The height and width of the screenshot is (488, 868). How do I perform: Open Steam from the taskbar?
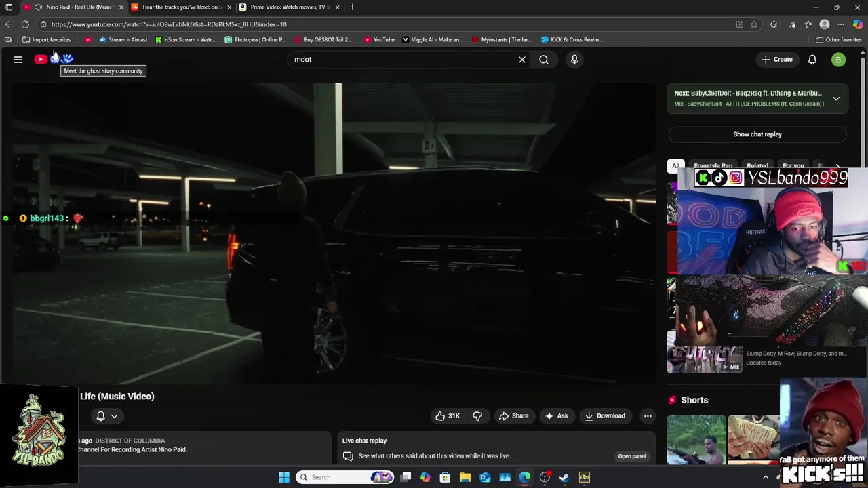click(x=564, y=477)
